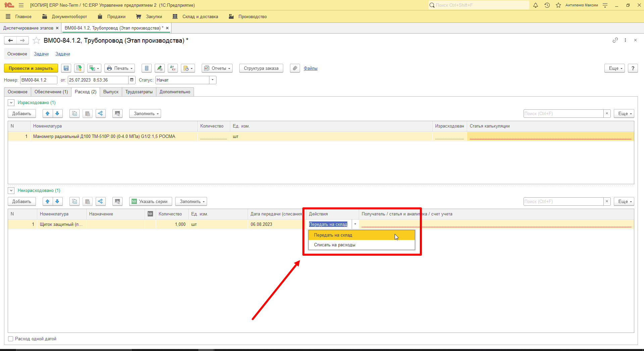This screenshot has height=351, width=644.
Task: Open the Отчеты dropdown button
Action: coord(217,68)
